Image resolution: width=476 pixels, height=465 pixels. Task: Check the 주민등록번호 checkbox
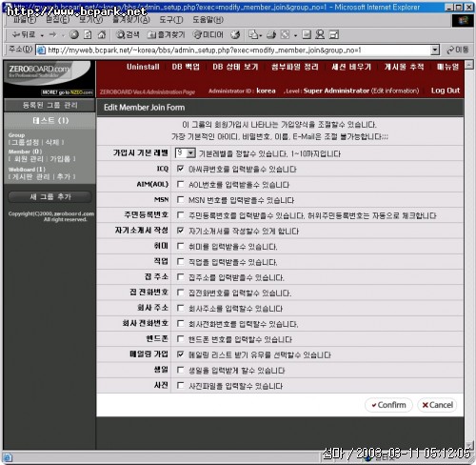(x=180, y=215)
